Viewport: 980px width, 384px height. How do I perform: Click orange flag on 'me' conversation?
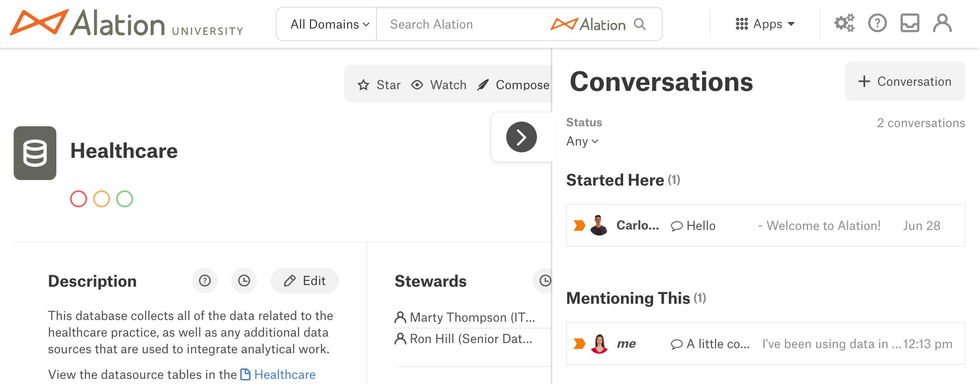coord(579,343)
